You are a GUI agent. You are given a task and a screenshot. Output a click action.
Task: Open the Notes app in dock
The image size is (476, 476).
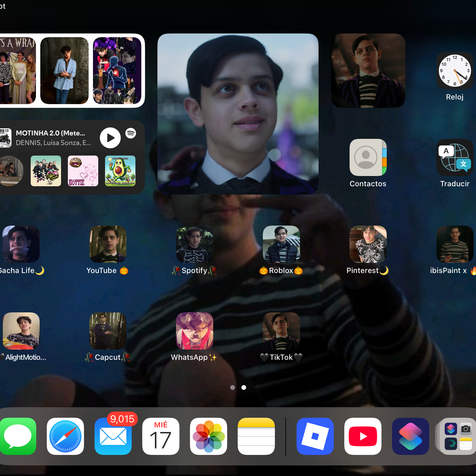pos(256,436)
